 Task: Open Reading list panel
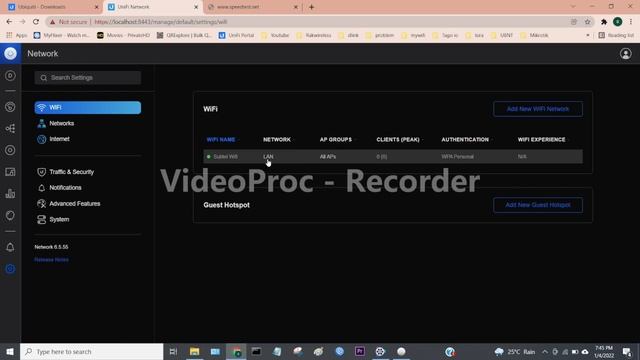616,36
